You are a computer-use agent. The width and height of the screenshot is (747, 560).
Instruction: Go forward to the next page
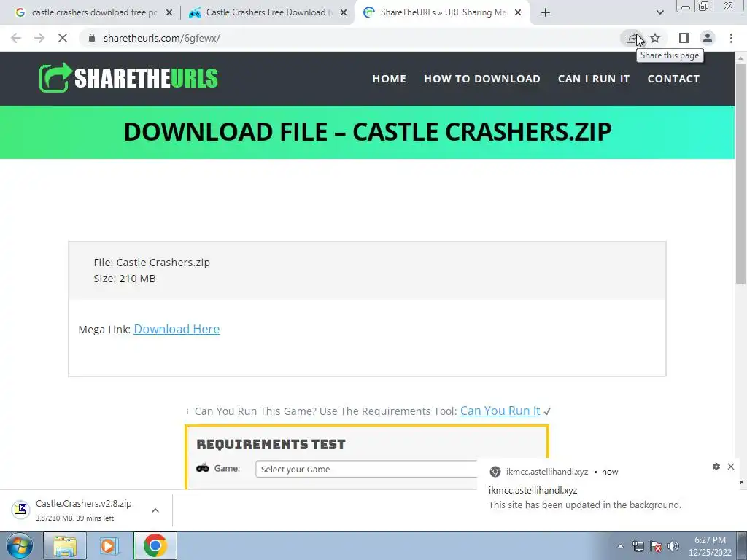39,38
